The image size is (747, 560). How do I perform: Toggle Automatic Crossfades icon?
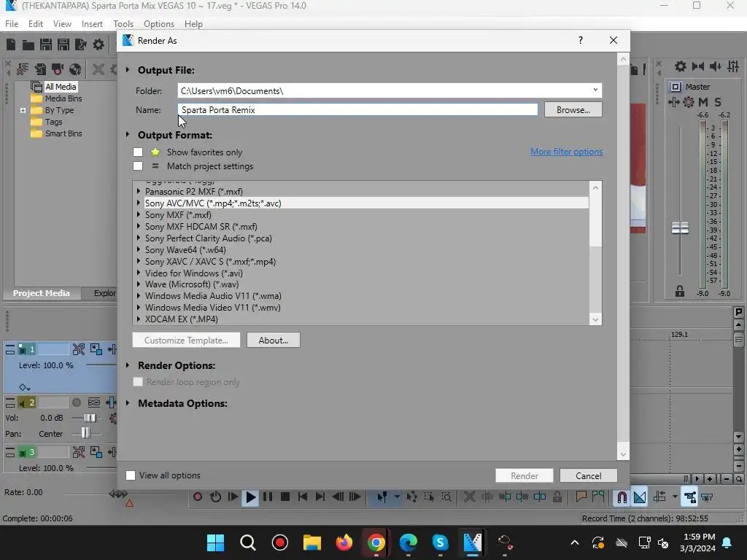click(x=640, y=497)
